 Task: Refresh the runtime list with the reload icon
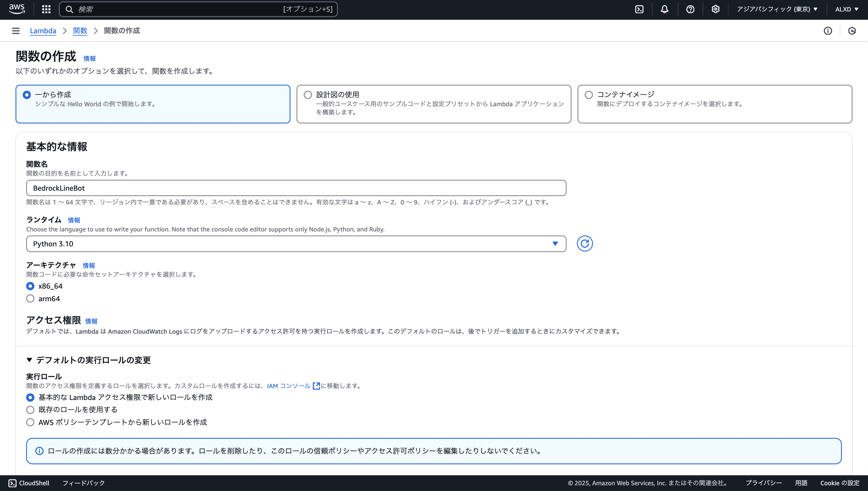click(x=585, y=243)
